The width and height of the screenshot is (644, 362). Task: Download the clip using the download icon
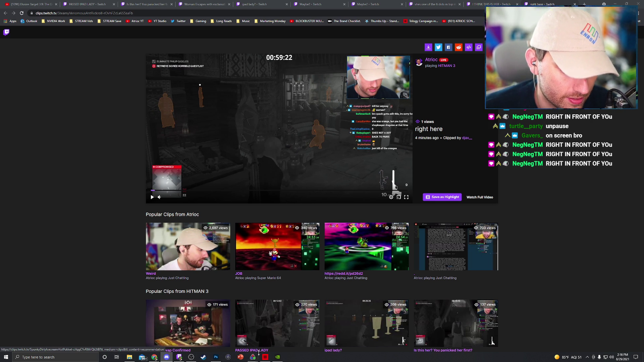click(x=428, y=47)
